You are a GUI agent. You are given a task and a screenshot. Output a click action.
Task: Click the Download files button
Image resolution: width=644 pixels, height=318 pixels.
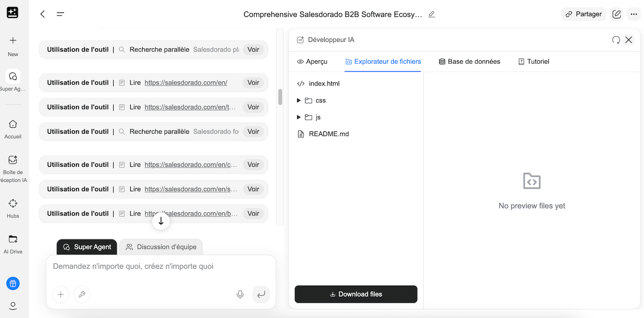click(x=356, y=294)
